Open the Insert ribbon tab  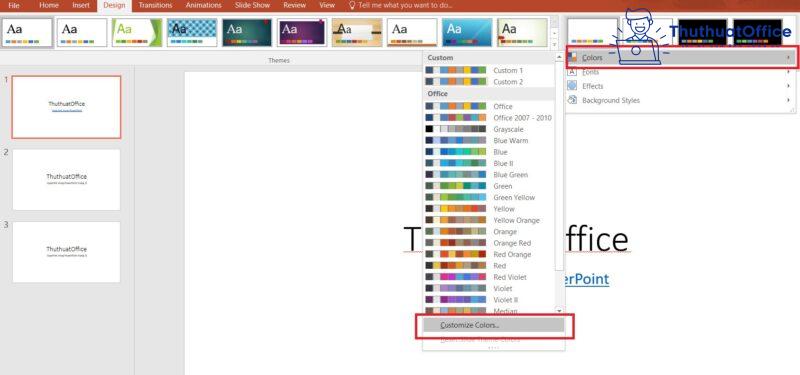pyautogui.click(x=81, y=6)
